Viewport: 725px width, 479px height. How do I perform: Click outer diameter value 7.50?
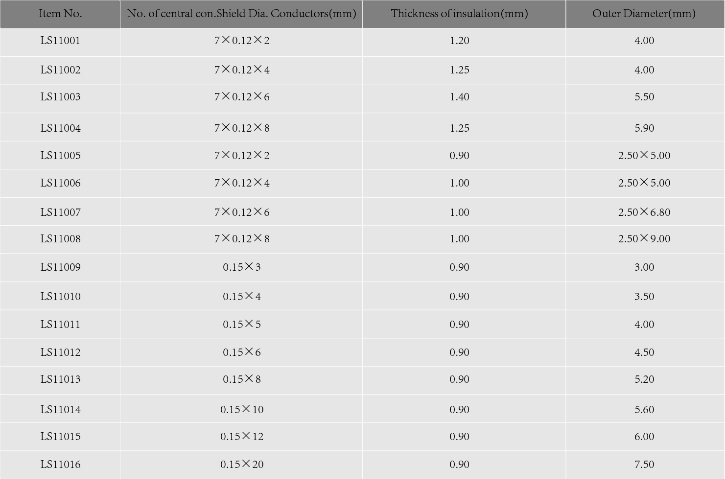644,464
